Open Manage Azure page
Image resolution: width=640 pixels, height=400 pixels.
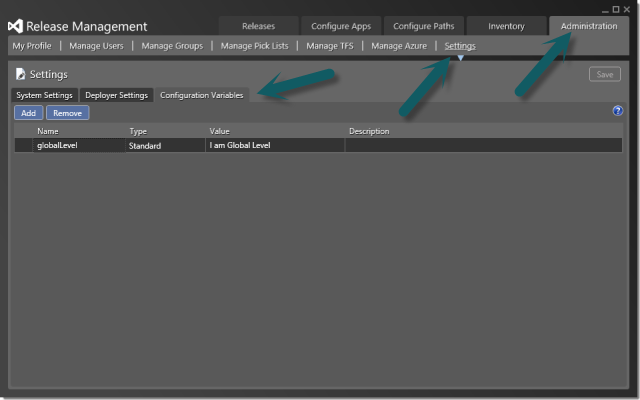(x=399, y=46)
